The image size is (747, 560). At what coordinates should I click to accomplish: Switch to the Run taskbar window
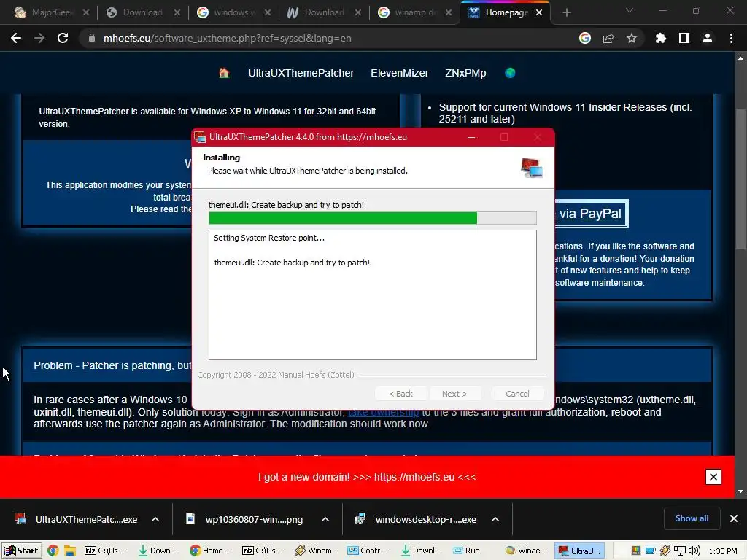coord(467,551)
